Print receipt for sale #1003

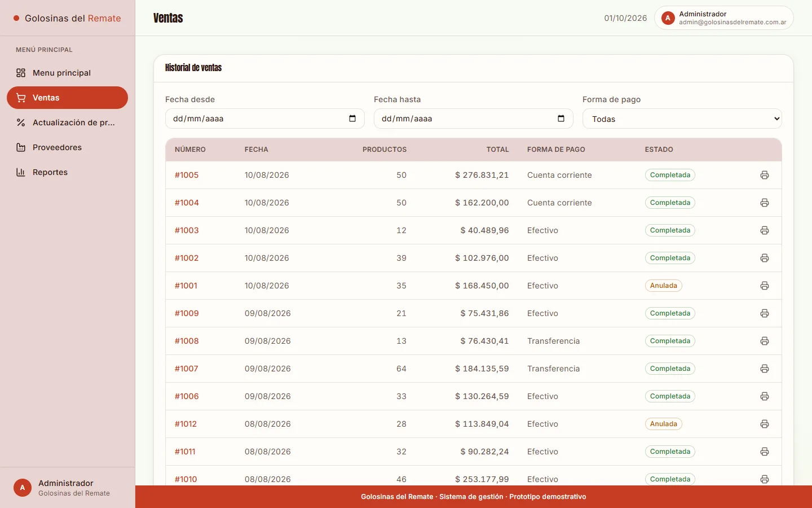pos(765,230)
